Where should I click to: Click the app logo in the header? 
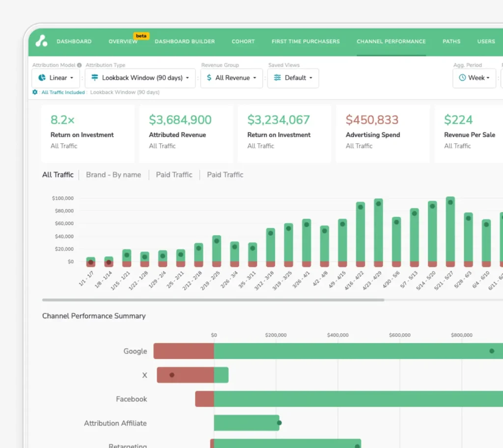pos(42,41)
